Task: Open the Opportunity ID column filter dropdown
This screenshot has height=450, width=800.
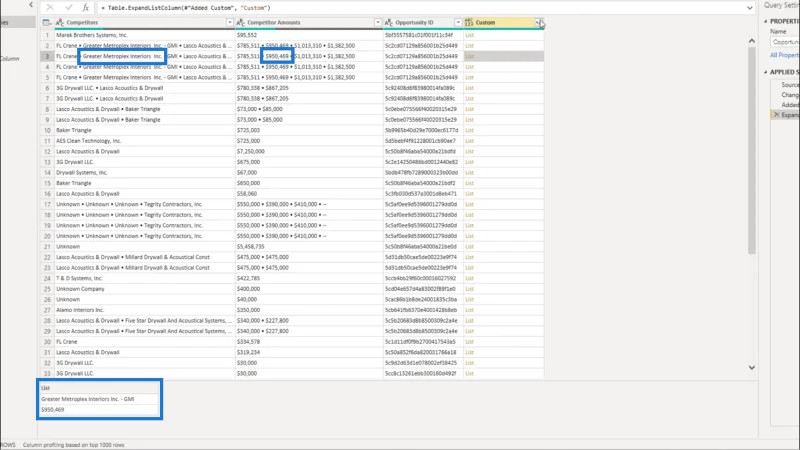Action: [x=458, y=22]
